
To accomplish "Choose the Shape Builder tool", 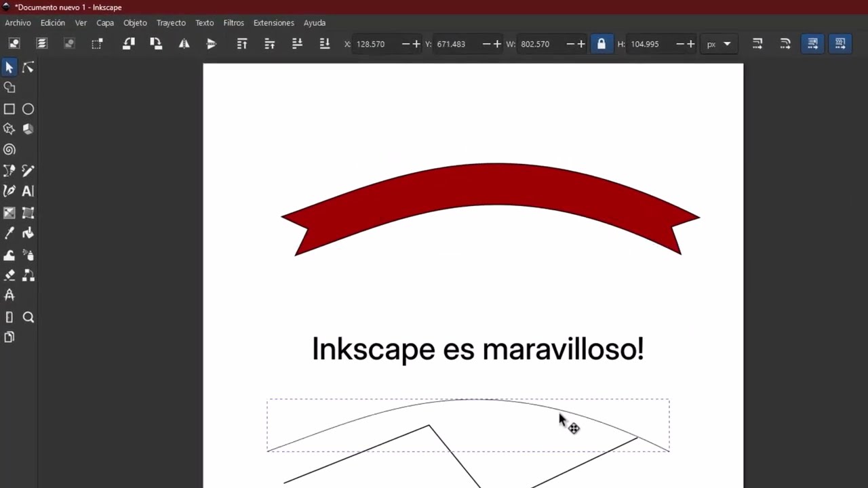I will tap(9, 87).
